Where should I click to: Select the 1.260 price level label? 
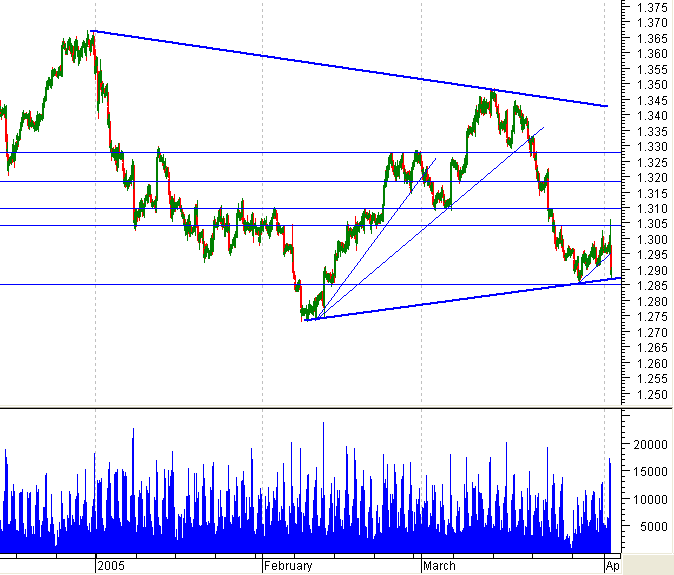pyautogui.click(x=652, y=363)
